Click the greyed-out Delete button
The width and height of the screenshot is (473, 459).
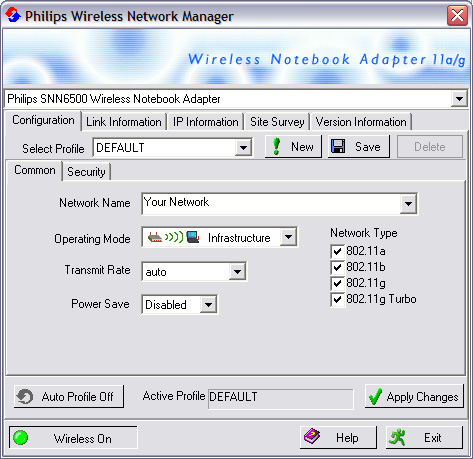[430, 147]
